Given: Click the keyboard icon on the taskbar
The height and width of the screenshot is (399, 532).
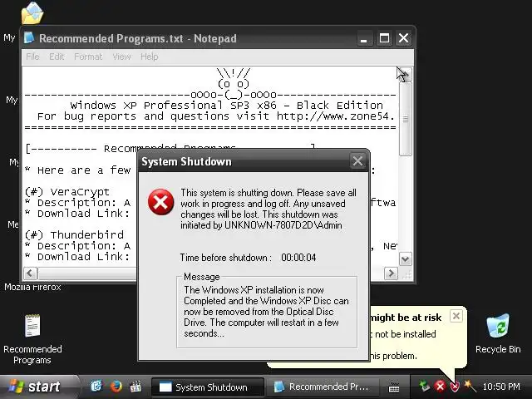Looking at the screenshot, I should click(x=393, y=387).
